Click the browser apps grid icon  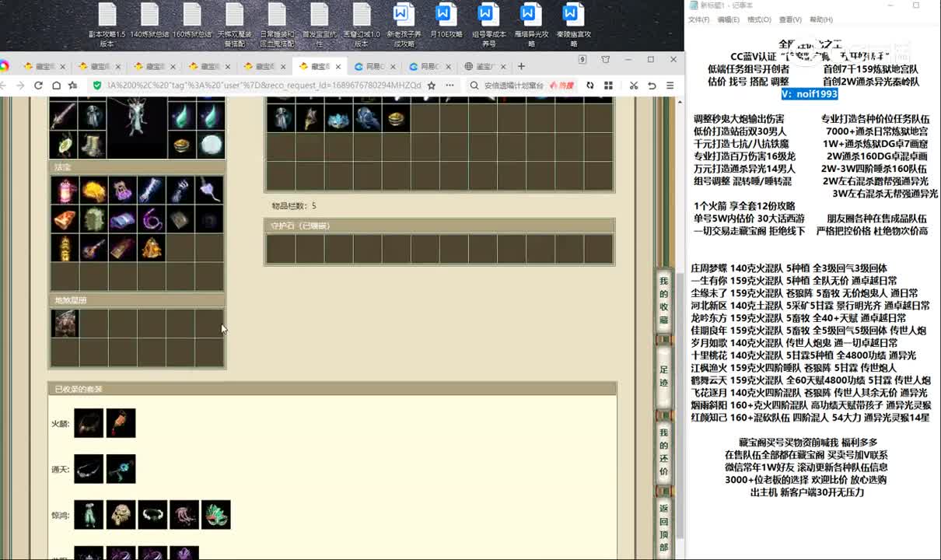click(x=610, y=86)
